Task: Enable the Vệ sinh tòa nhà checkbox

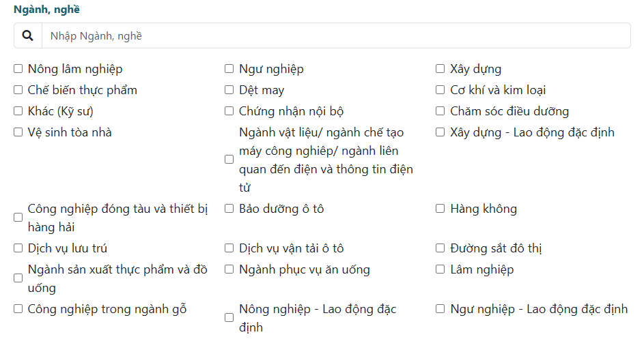Action: pyautogui.click(x=18, y=132)
